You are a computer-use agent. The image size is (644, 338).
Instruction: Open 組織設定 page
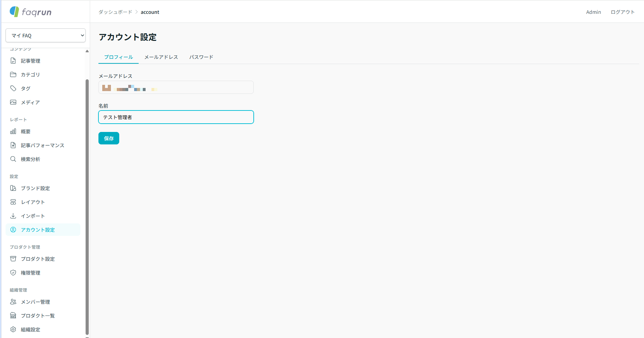click(43, 329)
